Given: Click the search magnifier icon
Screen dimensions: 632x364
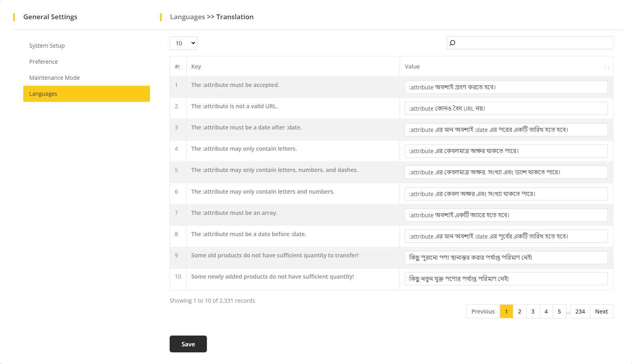Looking at the screenshot, I should tap(452, 43).
